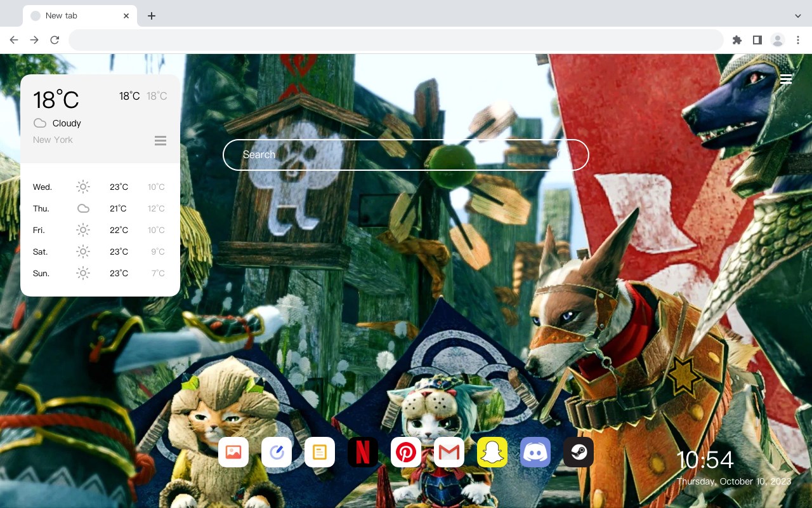Open the Snapchat shortcut
The width and height of the screenshot is (812, 508).
point(492,452)
